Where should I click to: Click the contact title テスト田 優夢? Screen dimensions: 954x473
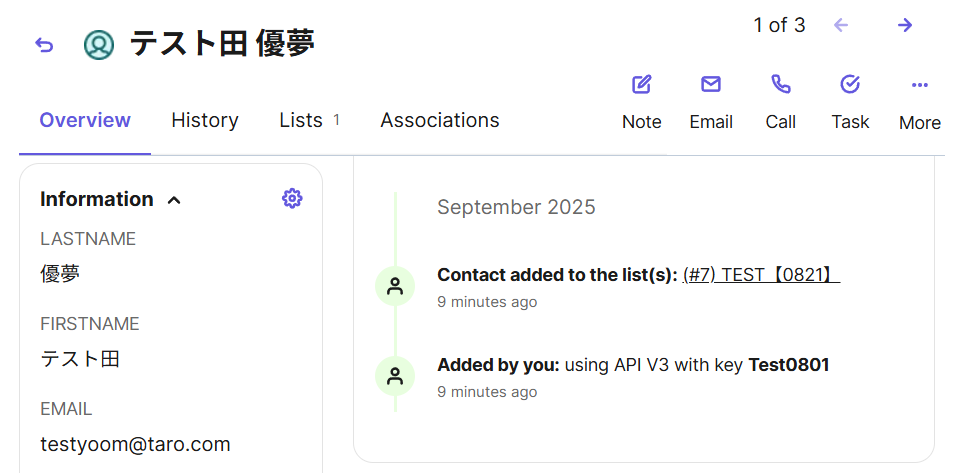[222, 44]
